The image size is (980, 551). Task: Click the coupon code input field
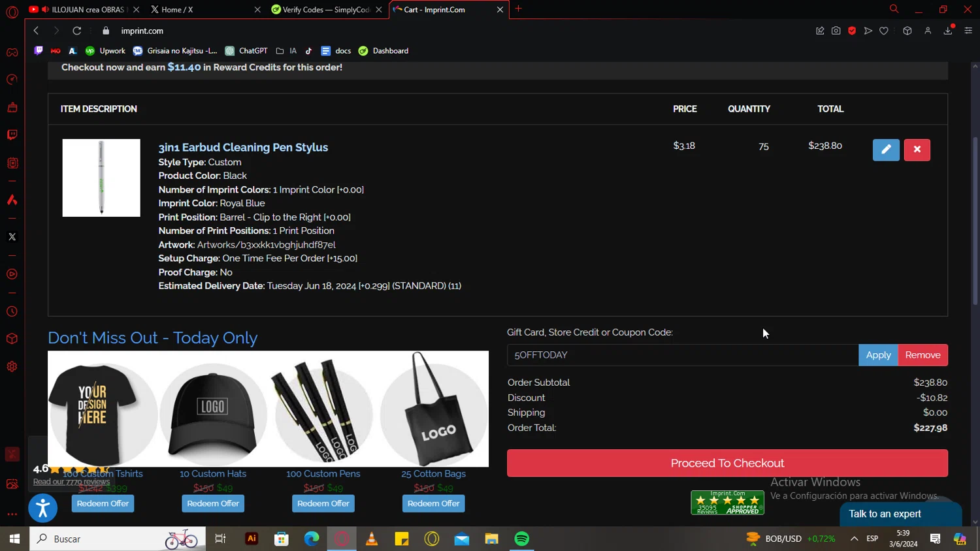tap(683, 355)
